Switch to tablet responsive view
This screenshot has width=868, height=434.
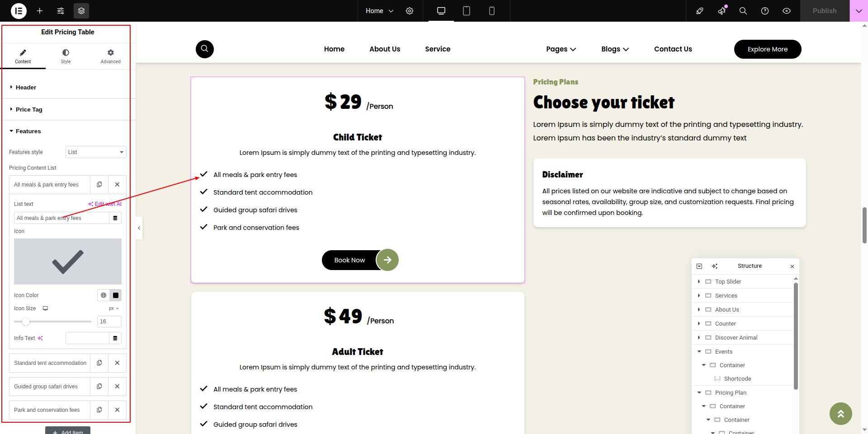pos(467,11)
